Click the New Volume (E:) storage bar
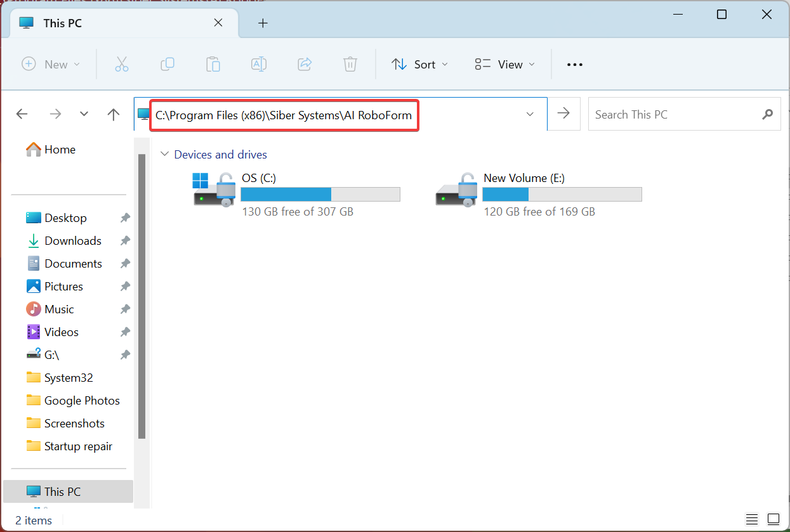This screenshot has height=532, width=790. pos(562,194)
